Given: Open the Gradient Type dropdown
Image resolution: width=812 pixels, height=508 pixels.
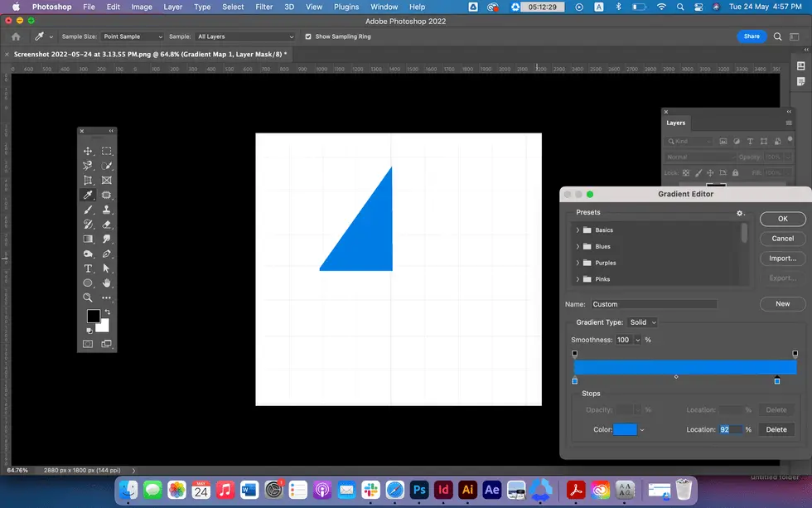Looking at the screenshot, I should tap(642, 322).
